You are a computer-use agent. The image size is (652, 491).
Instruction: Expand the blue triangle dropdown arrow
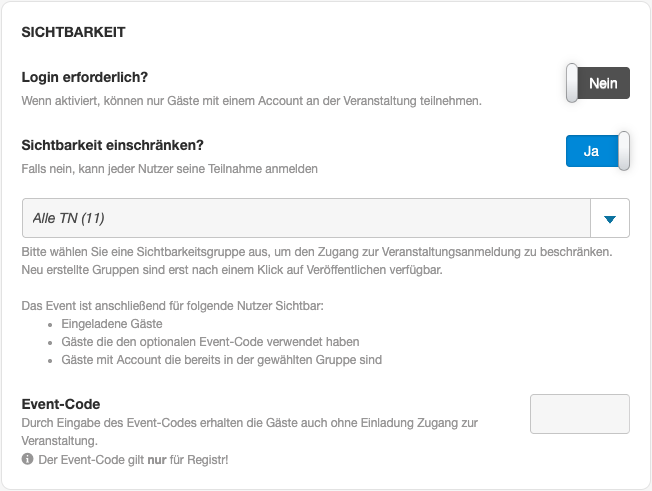[x=610, y=218]
